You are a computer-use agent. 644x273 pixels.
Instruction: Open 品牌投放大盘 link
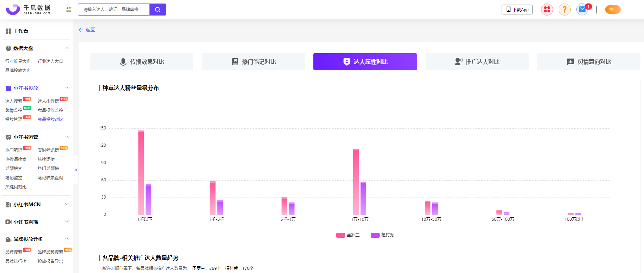pyautogui.click(x=18, y=71)
